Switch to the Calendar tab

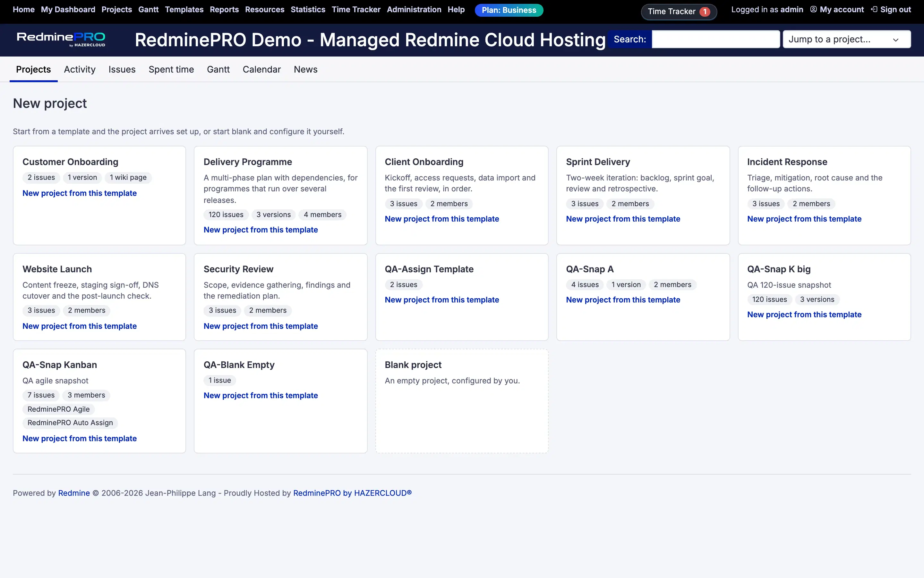261,70
